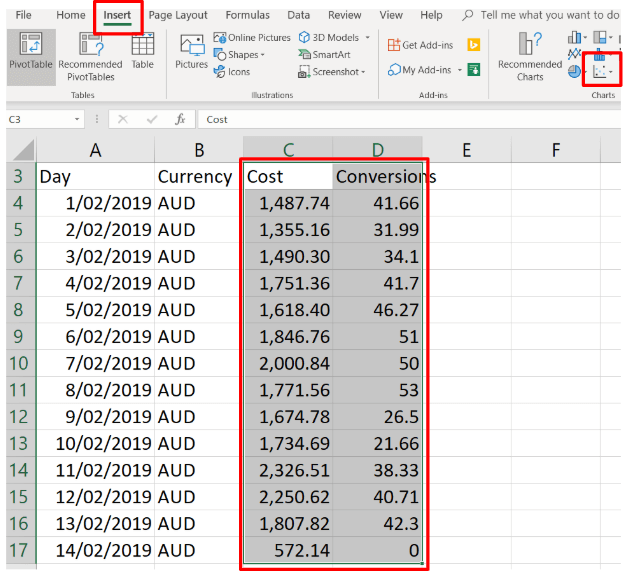626x574 pixels.
Task: Open Online Pictures
Action: 252,38
